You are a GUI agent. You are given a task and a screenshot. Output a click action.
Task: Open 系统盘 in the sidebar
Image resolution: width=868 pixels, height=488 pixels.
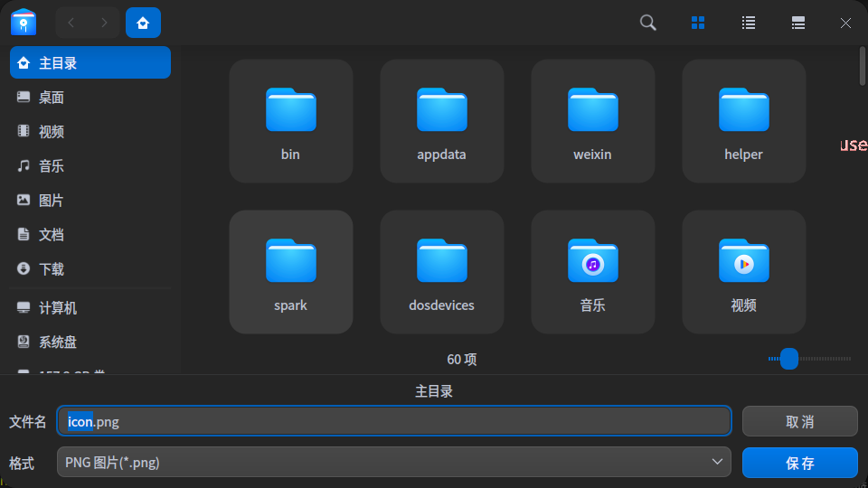point(58,343)
